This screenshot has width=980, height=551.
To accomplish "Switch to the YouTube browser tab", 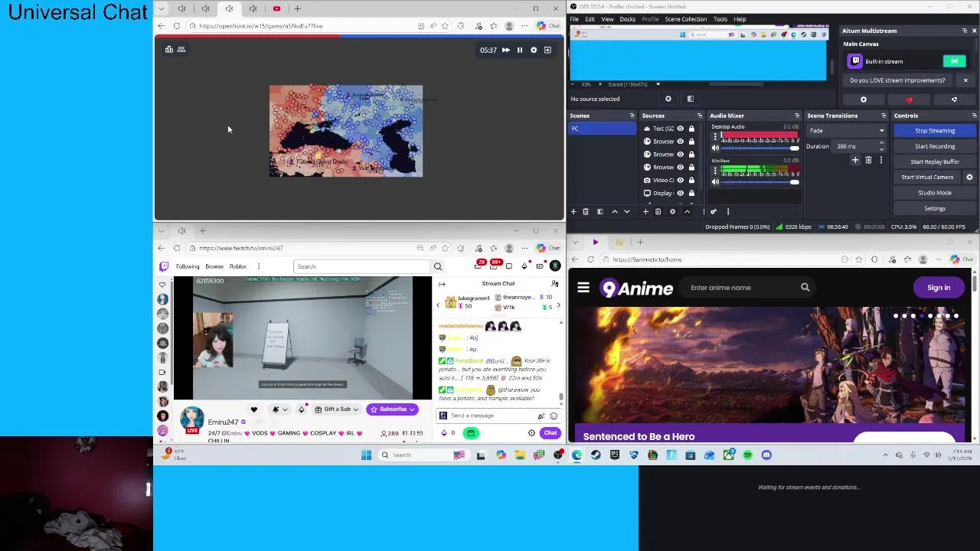I will click(276, 8).
